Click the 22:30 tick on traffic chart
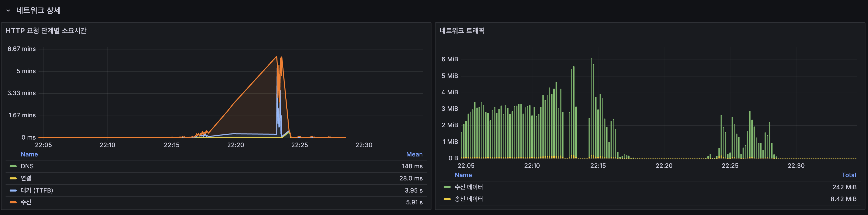This screenshot has width=868, height=215. [x=796, y=166]
